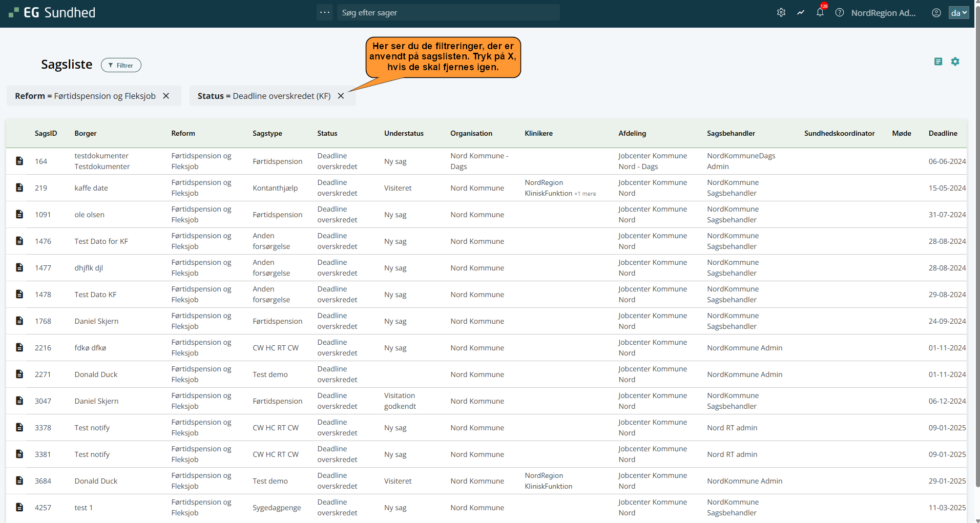Viewport: 980px width, 523px height.
Task: Open document icon for case 164
Action: tap(19, 161)
